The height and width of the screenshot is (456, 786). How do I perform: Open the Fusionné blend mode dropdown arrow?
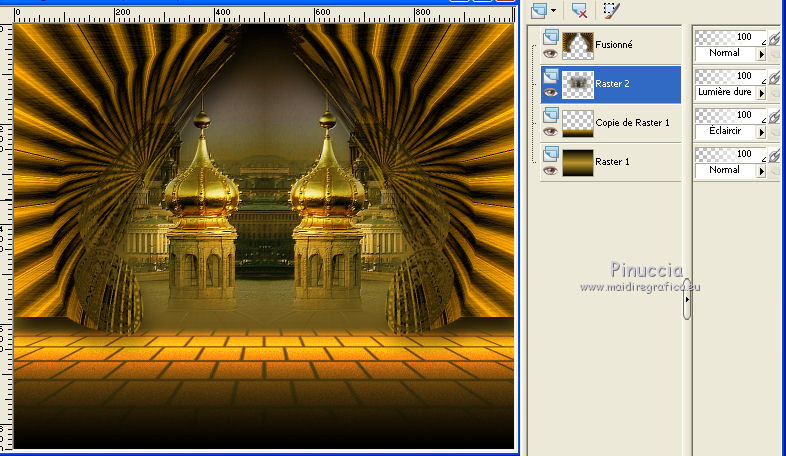click(x=761, y=54)
